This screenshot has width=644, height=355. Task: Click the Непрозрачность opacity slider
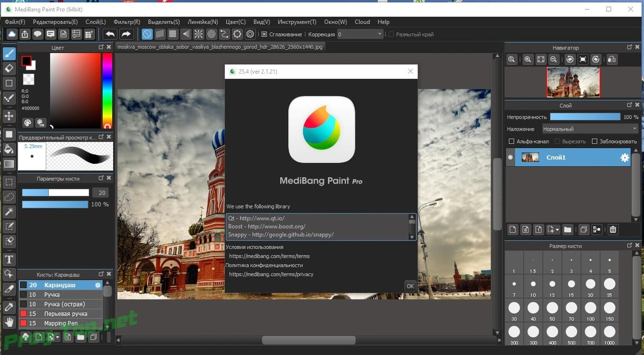click(585, 117)
